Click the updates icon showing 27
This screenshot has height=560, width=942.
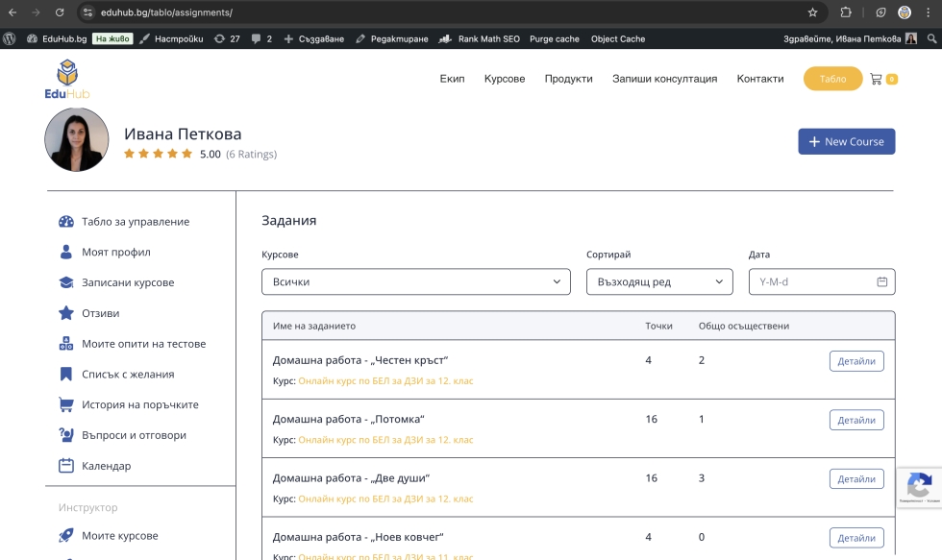227,38
